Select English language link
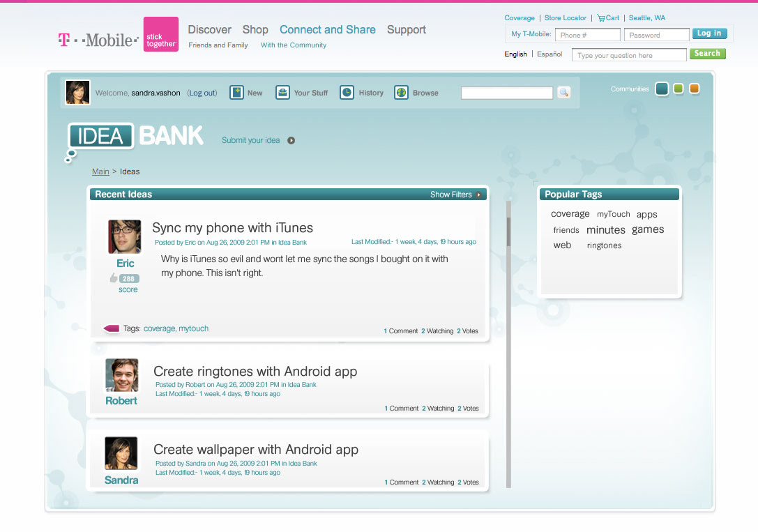Image resolution: width=758 pixels, height=532 pixels. 515,54
